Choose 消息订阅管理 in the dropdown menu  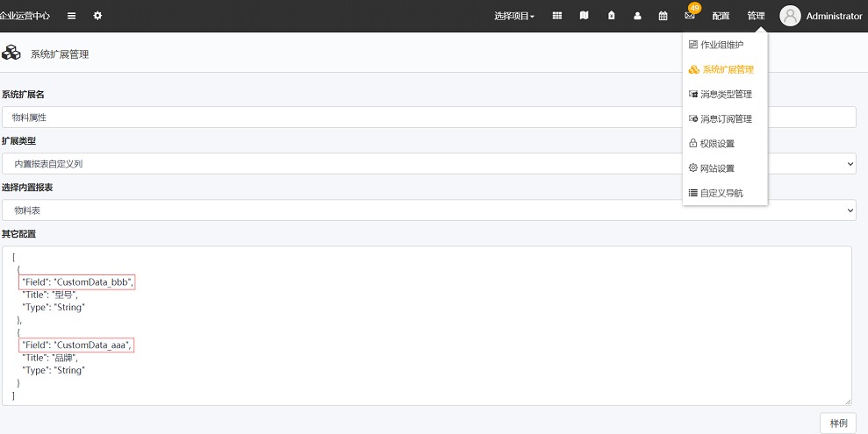[725, 119]
